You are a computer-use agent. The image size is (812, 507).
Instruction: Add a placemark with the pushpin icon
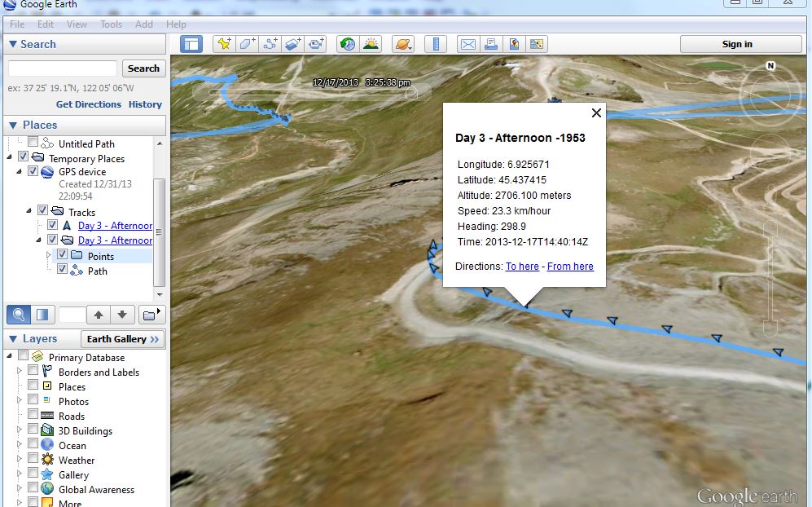224,44
